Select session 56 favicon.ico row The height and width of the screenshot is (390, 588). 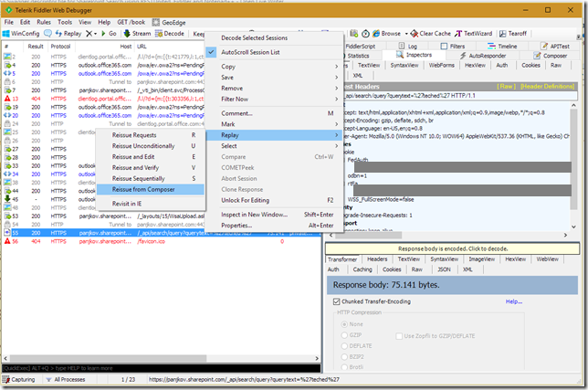[x=162, y=241]
